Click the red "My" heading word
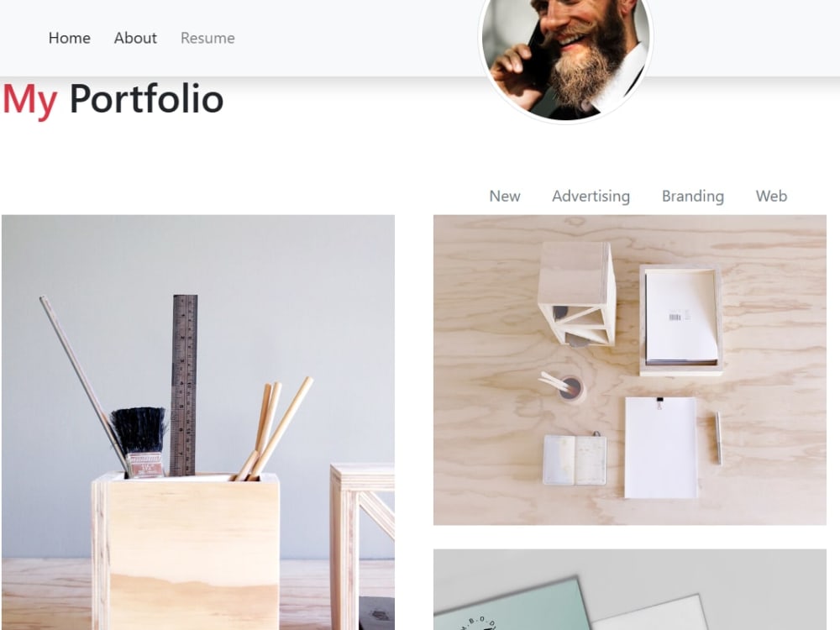Image resolution: width=840 pixels, height=630 pixels. [30, 101]
